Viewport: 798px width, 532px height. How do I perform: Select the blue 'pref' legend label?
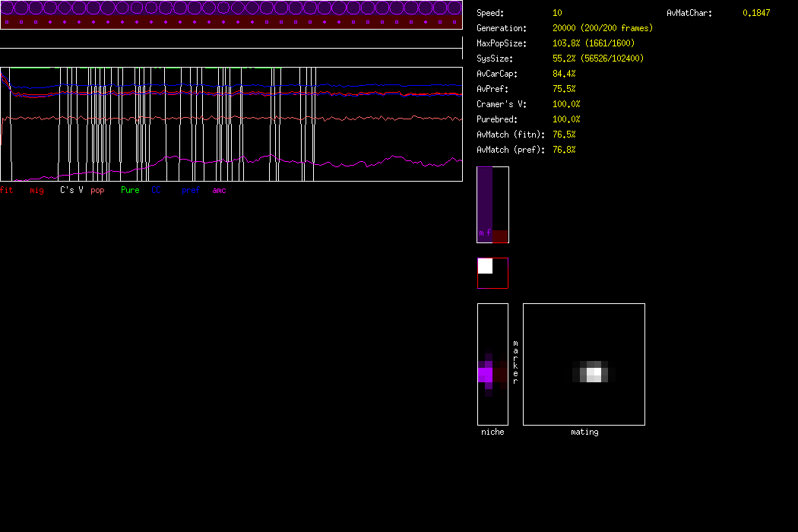coord(190,190)
